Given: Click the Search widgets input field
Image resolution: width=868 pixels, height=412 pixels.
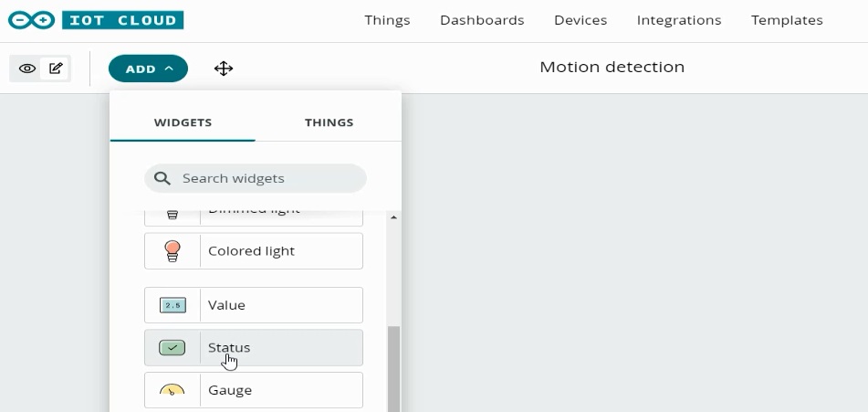Looking at the screenshot, I should pyautogui.click(x=256, y=178).
